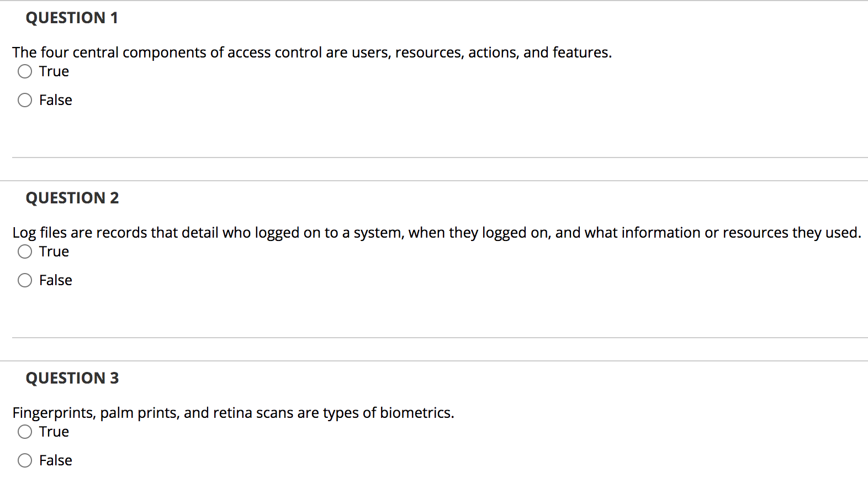Viewport: 868px width, 493px height.
Task: Click the 'True' label text under Question 3
Action: pos(54,432)
